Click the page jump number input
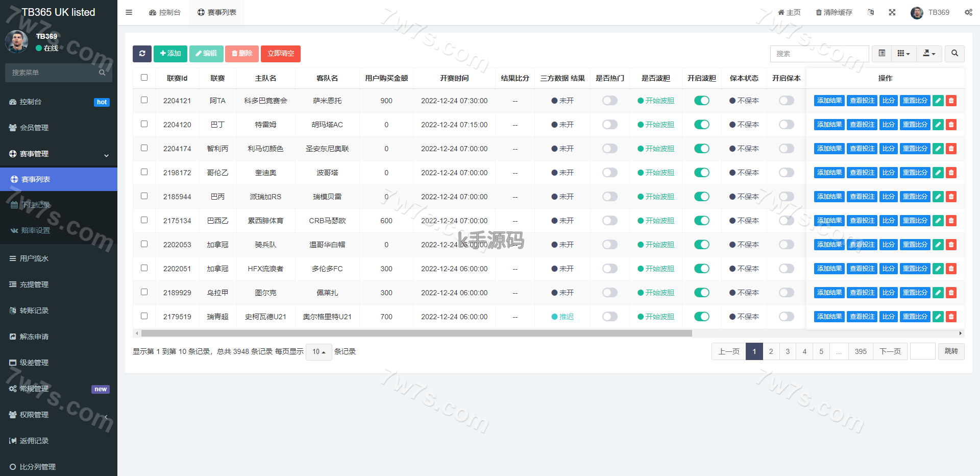The width and height of the screenshot is (980, 476). click(x=923, y=351)
